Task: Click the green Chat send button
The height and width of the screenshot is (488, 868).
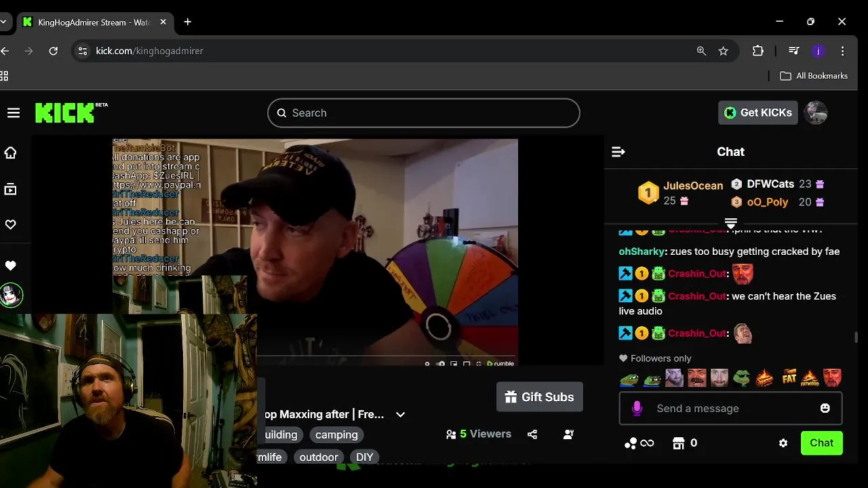Action: click(821, 443)
